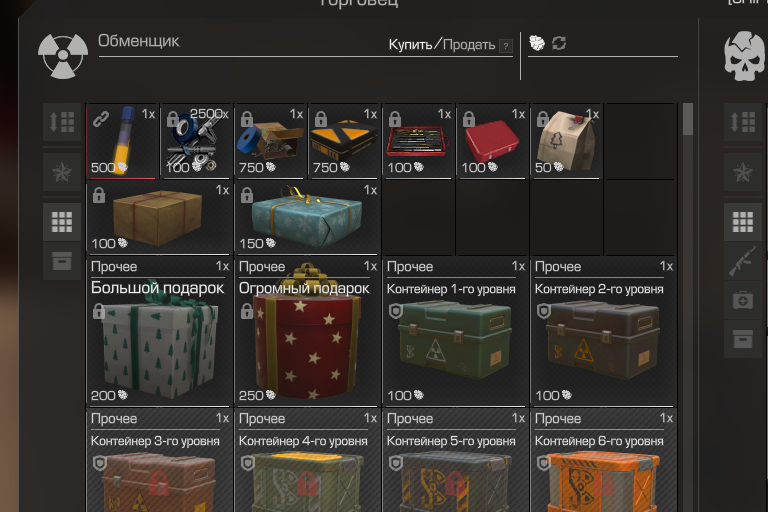768x512 pixels.
Task: Click the refresh arrows icon
Action: pos(559,43)
